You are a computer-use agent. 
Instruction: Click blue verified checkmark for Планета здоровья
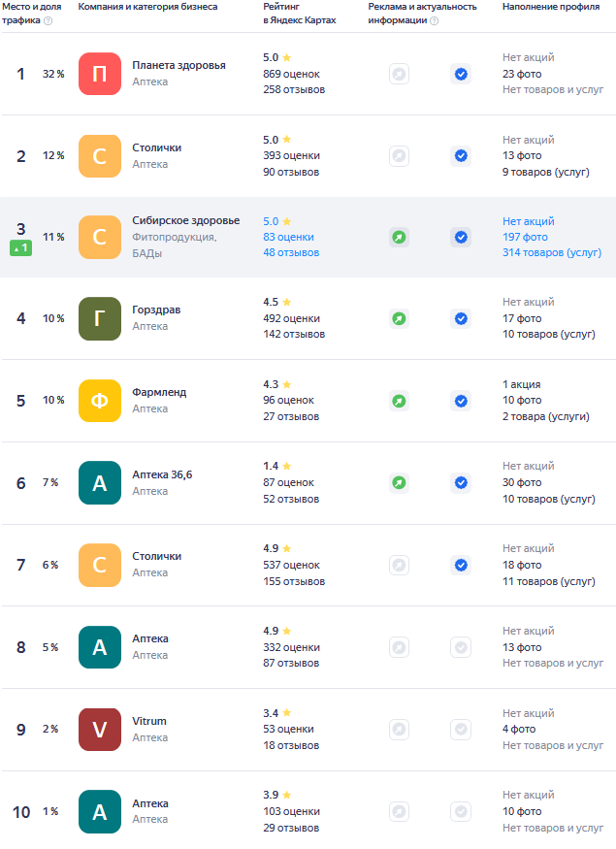(461, 74)
